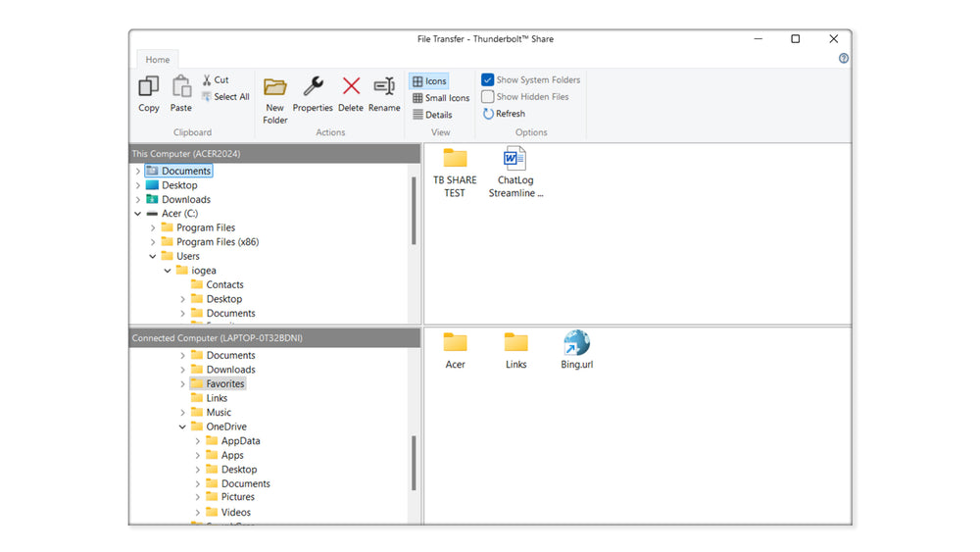The width and height of the screenshot is (980, 552).
Task: Click the Cut scissors icon
Action: tap(208, 80)
